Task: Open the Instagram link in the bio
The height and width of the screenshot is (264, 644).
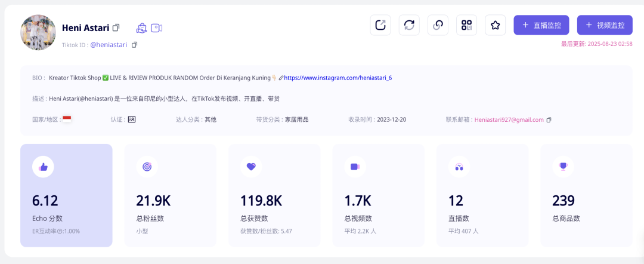Action: point(338,78)
